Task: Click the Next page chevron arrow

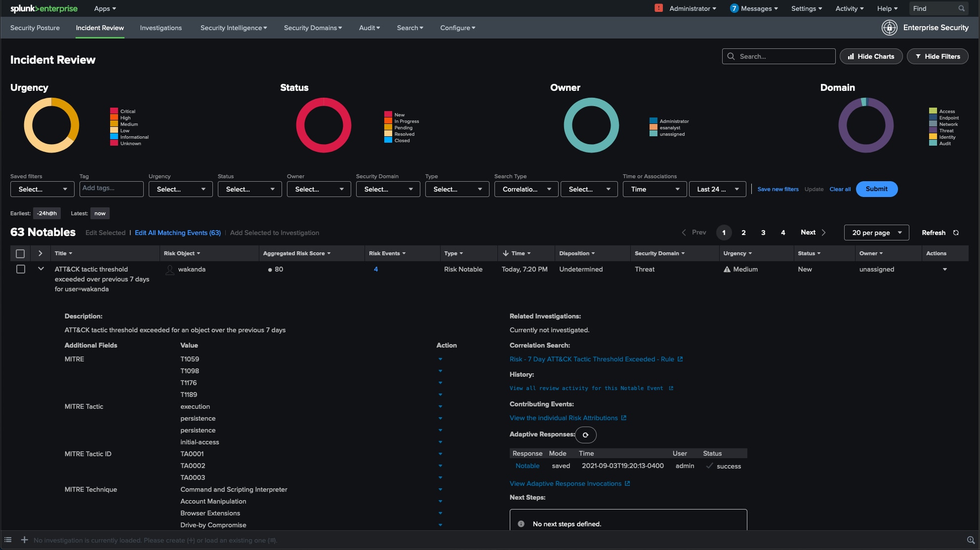Action: click(x=823, y=233)
